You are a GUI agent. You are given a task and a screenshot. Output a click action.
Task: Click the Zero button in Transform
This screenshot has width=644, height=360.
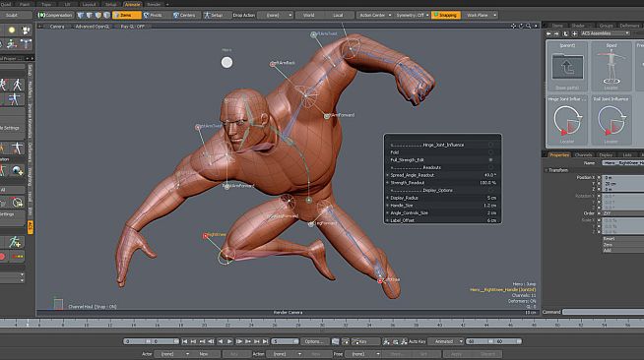[622, 244]
